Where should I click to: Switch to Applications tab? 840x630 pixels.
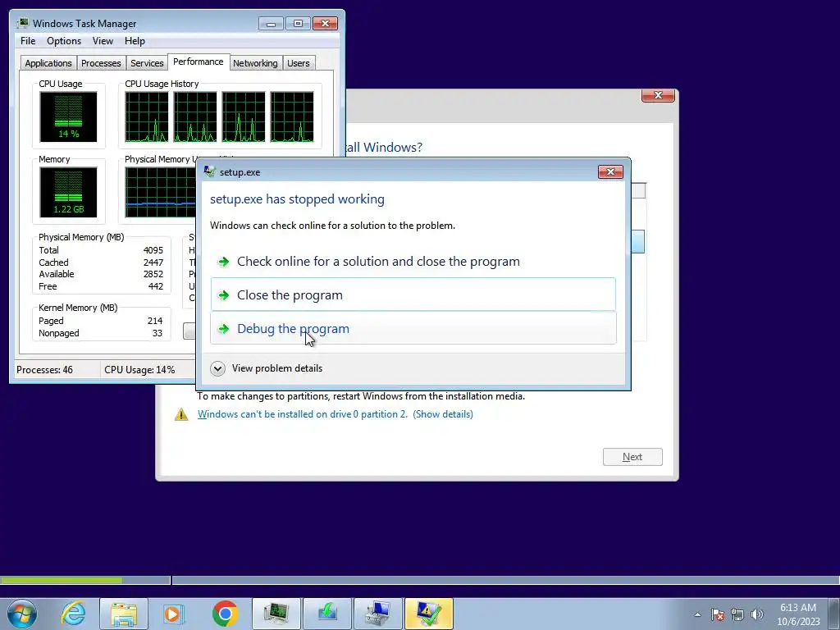pyautogui.click(x=48, y=63)
